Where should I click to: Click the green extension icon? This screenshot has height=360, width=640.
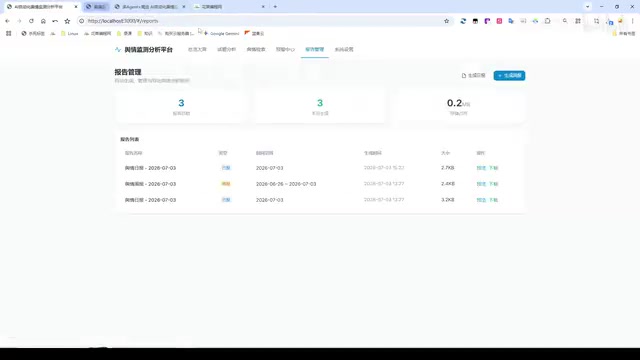[535, 21]
